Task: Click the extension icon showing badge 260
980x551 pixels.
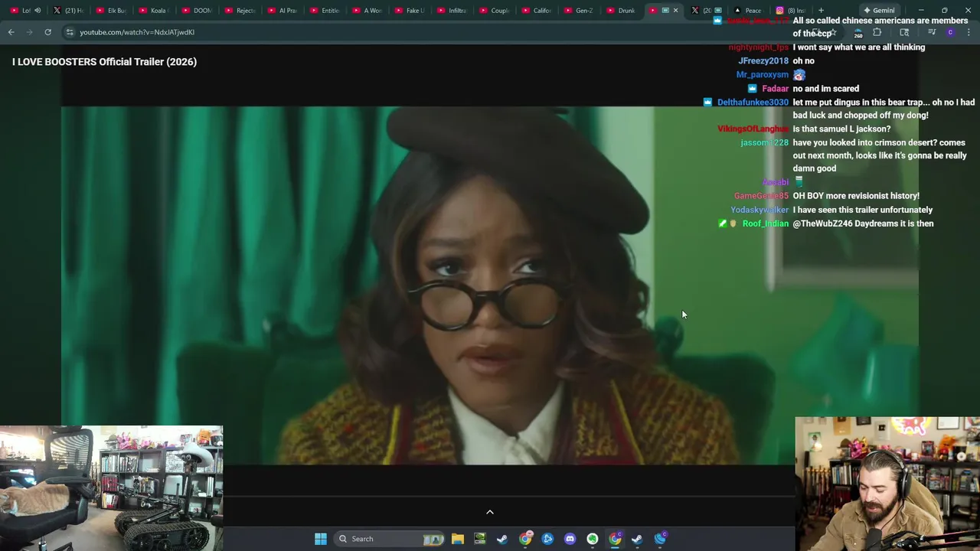Action: click(x=858, y=32)
